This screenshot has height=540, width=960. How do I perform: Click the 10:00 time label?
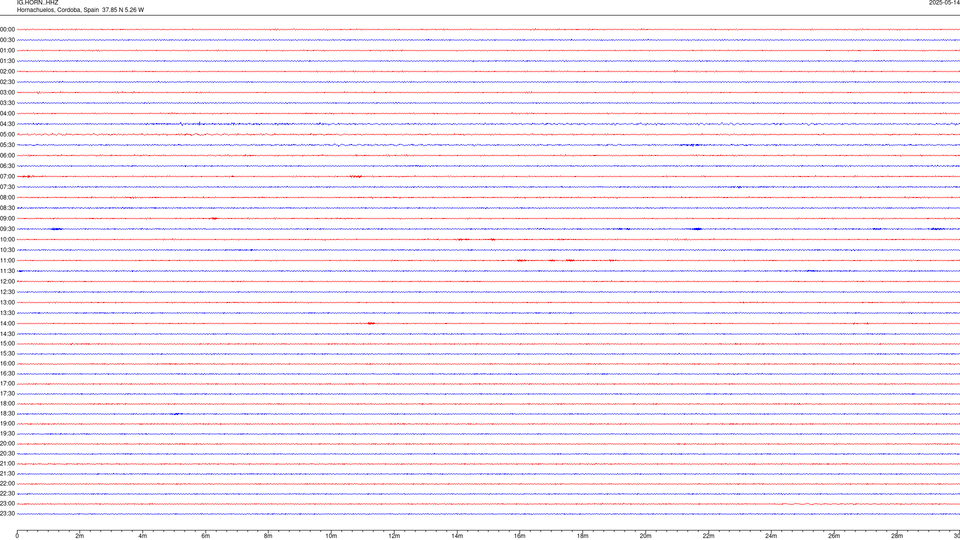pyautogui.click(x=7, y=239)
